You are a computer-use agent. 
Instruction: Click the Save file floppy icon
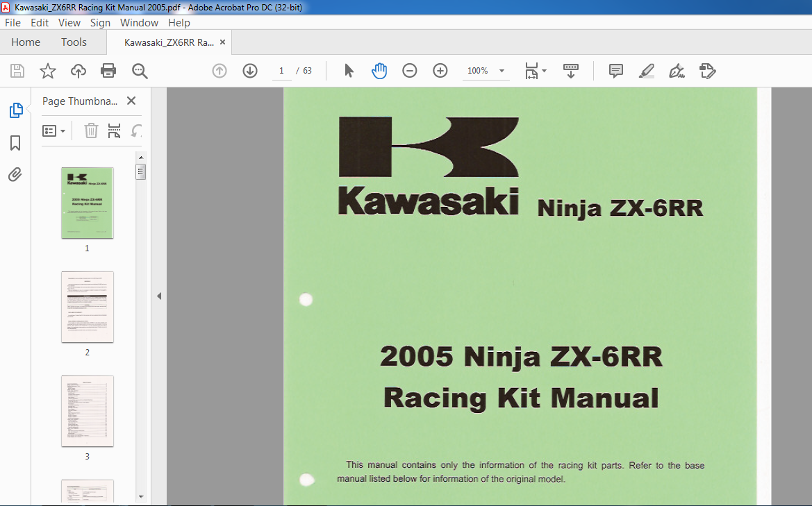click(17, 71)
